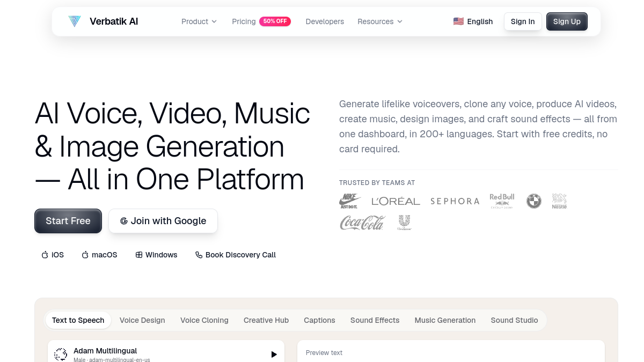Expand the Product dropdown menu
Image resolution: width=644 pixels, height=362 pixels.
point(199,21)
